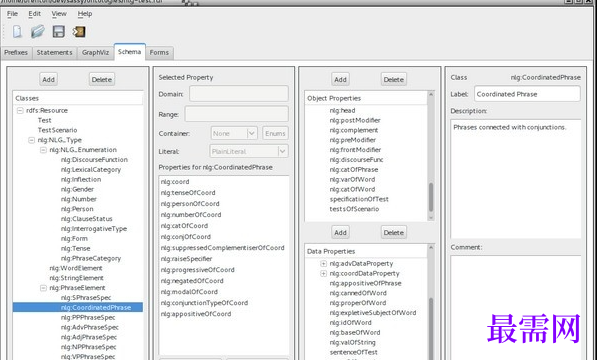Screen dimensions: 599x360
Task: Click the Label field 'Coordinated Phrase'
Action: click(x=527, y=94)
